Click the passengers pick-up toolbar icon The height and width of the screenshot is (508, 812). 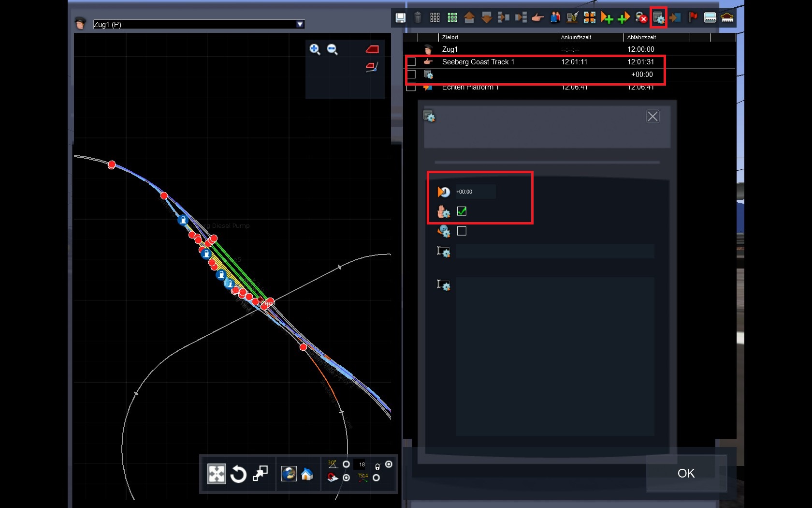555,18
